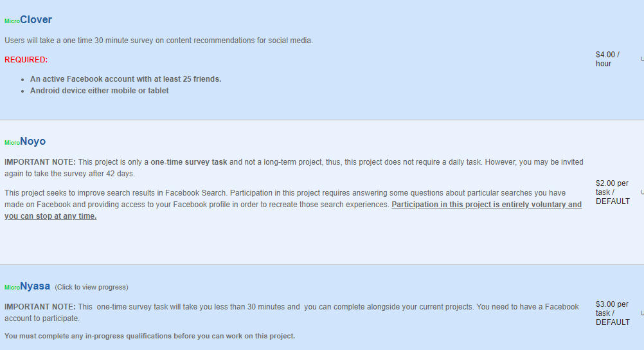Click the 'improve search results in Facebook Search' paragraph
Viewport: 644px width, 350px height.
coord(293,199)
